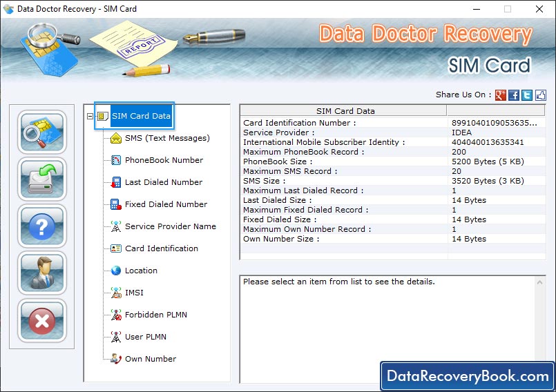Select Forbidden PLMN tree item
556x392 pixels.
156,315
